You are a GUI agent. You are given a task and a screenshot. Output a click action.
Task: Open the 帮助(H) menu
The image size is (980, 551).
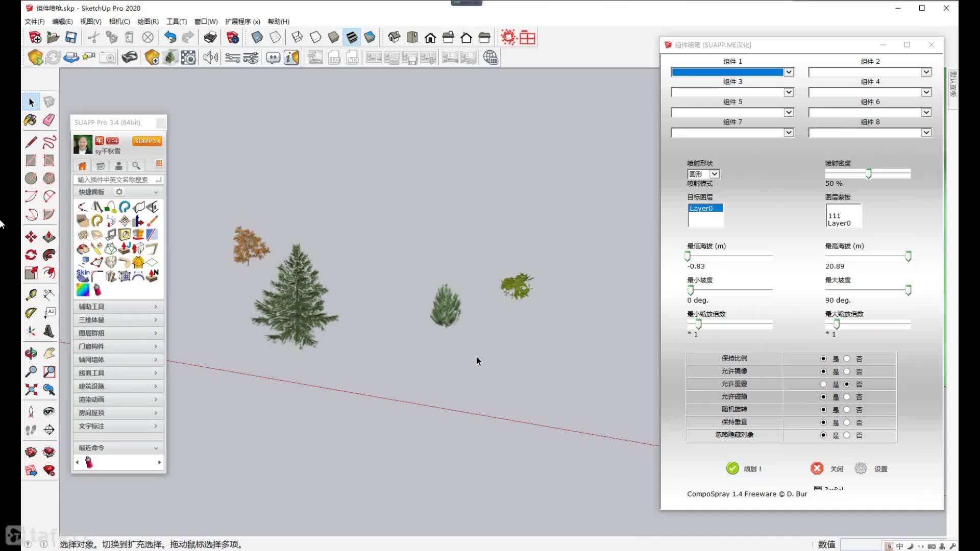pyautogui.click(x=279, y=21)
